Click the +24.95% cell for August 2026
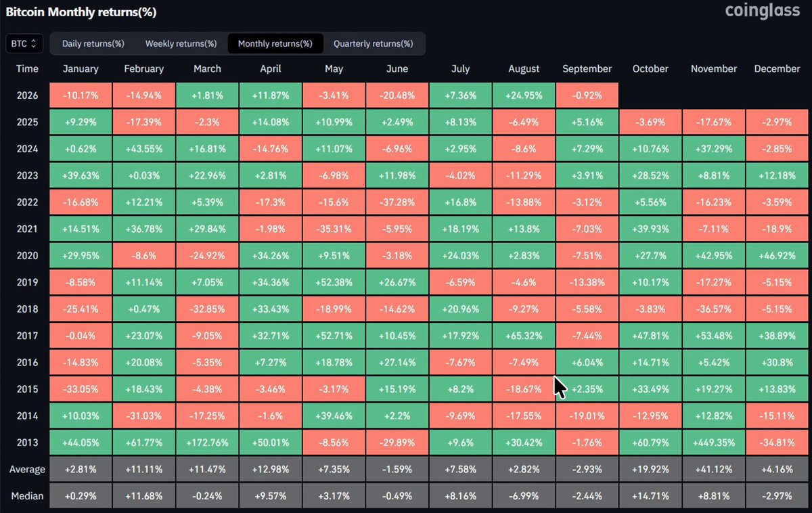 pos(524,95)
